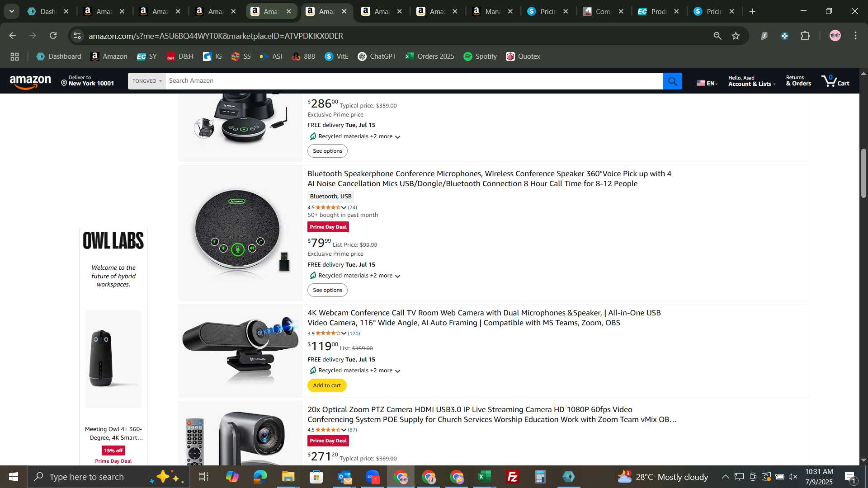The height and width of the screenshot is (488, 868).
Task: Click Returns & Orders
Action: [798, 81]
